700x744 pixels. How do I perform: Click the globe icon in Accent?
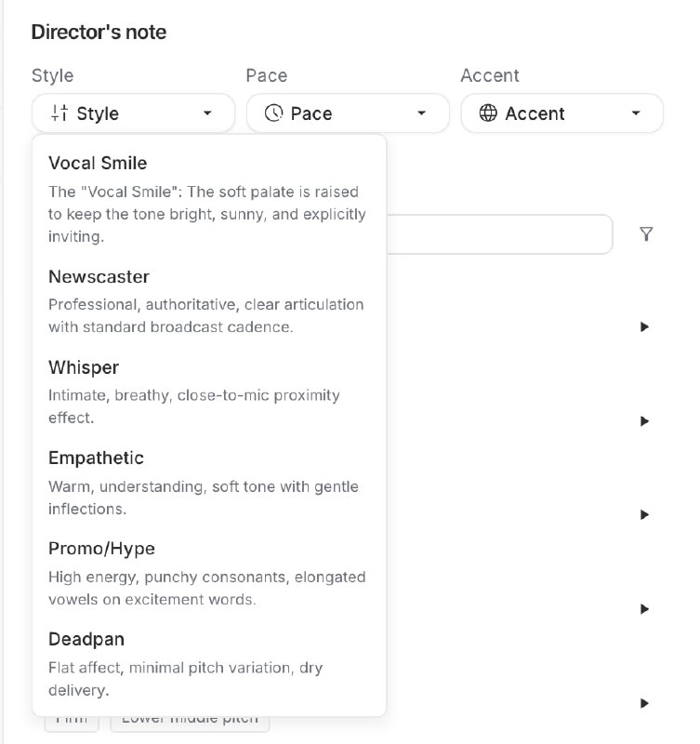[x=488, y=113]
